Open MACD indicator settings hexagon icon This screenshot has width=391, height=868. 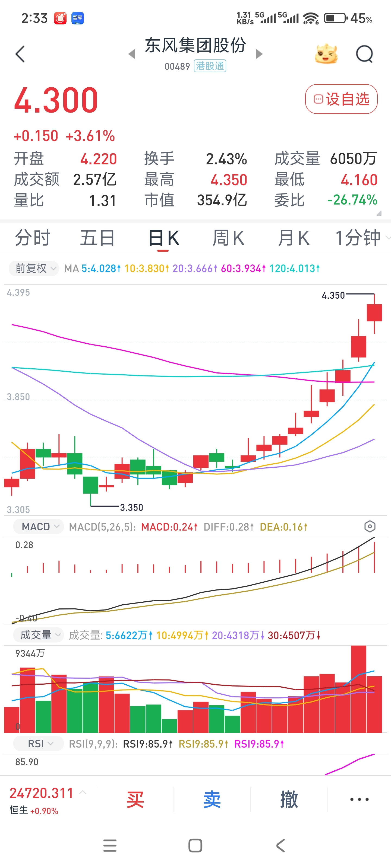370,526
